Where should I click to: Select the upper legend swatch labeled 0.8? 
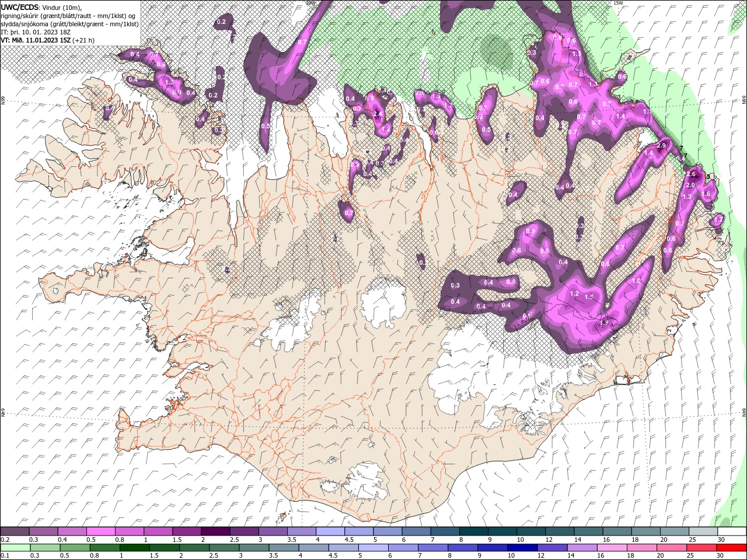(x=129, y=531)
